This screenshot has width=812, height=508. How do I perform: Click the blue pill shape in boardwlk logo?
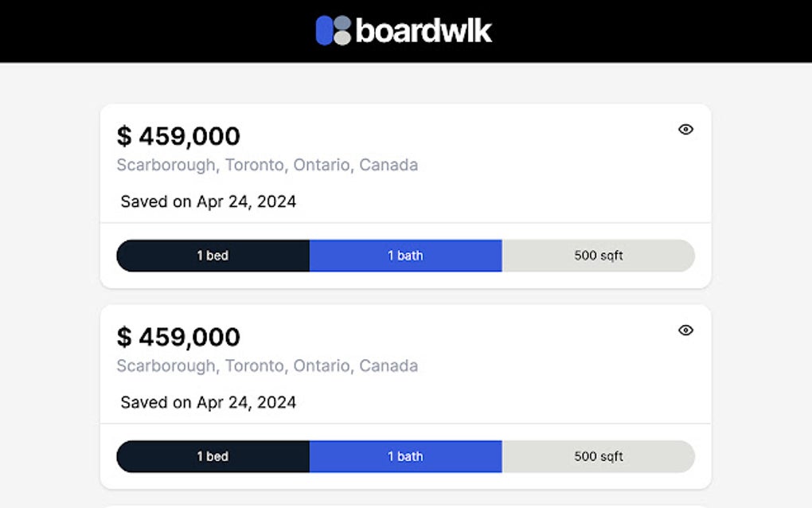(x=324, y=30)
